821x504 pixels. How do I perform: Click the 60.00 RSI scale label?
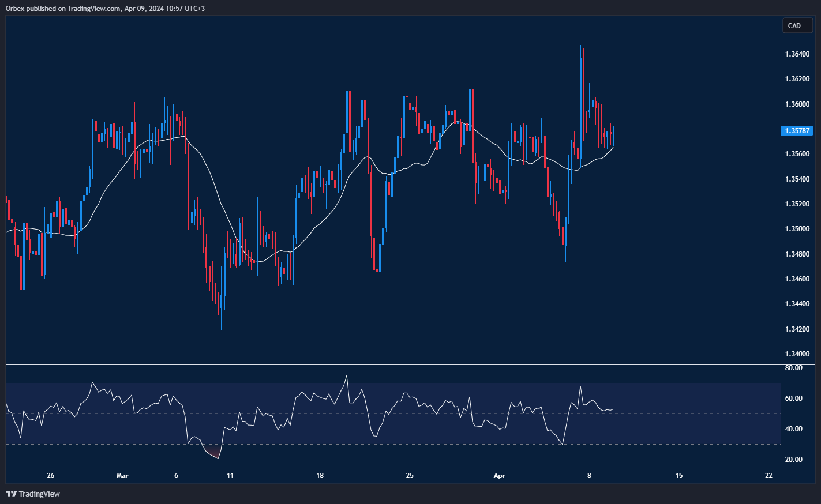point(793,398)
